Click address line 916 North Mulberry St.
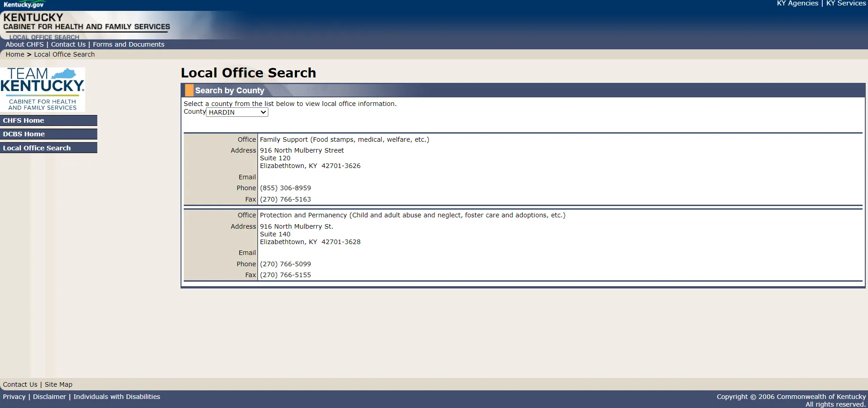 coord(296,226)
